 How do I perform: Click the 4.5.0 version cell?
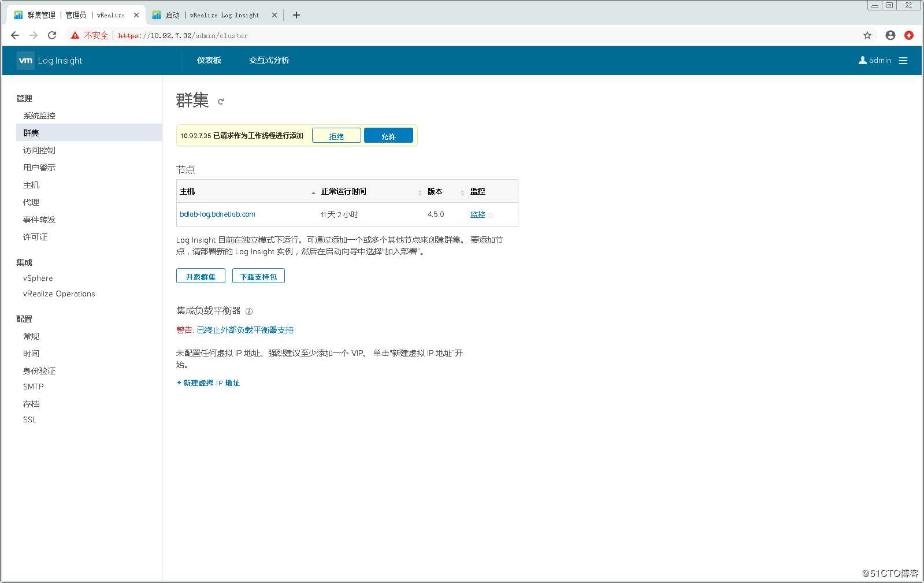tap(436, 214)
